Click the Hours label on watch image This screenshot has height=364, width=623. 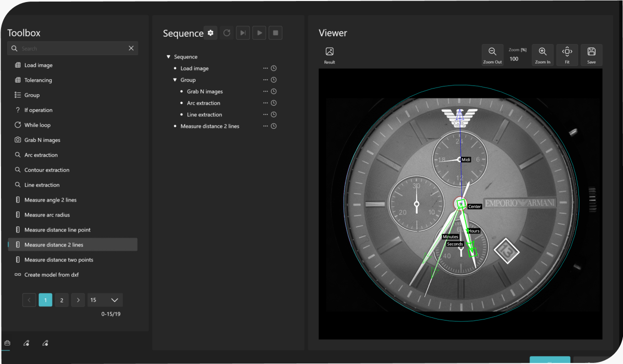coord(474,231)
